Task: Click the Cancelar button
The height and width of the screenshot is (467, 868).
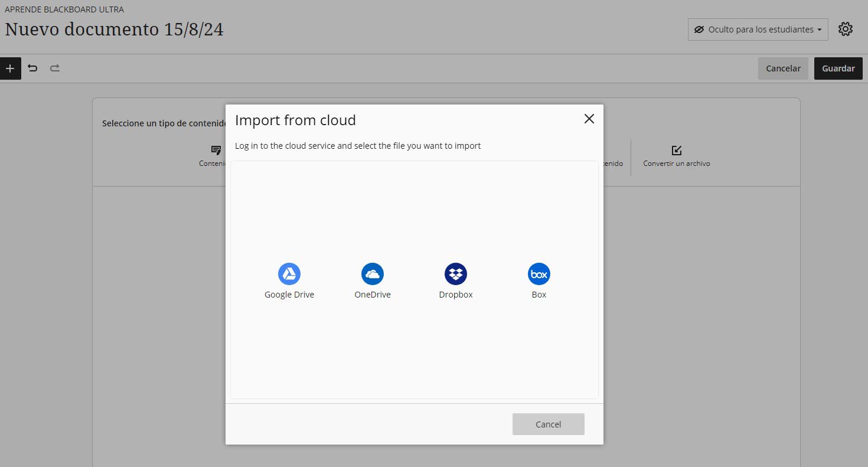Action: click(783, 68)
